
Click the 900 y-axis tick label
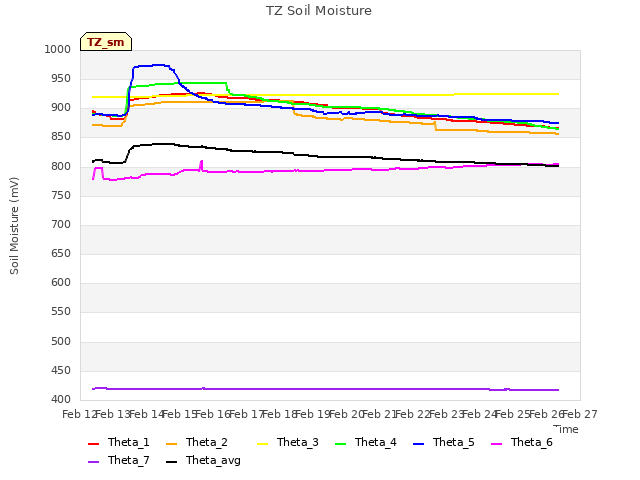[61, 108]
